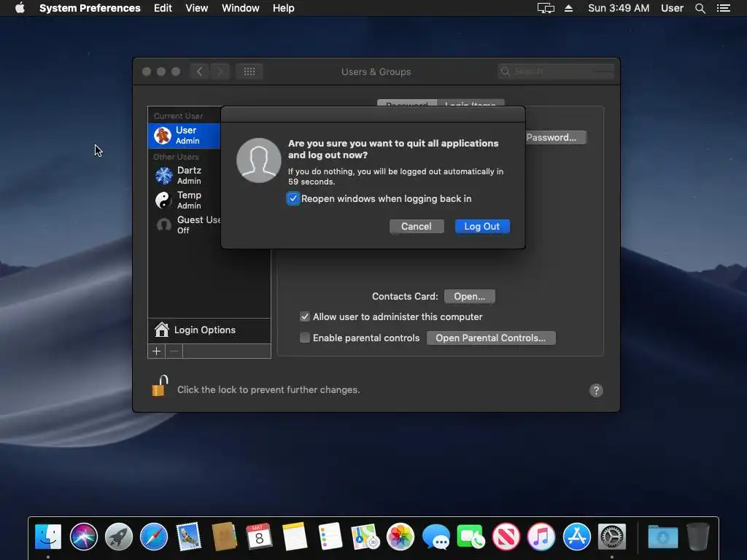
Task: Click the Change Password button
Action: [x=555, y=138]
